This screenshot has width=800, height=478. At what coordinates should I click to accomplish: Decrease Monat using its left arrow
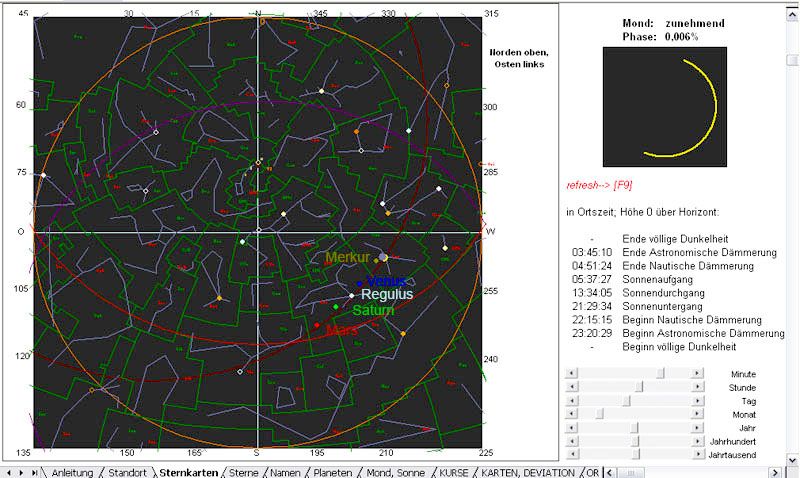pos(571,414)
